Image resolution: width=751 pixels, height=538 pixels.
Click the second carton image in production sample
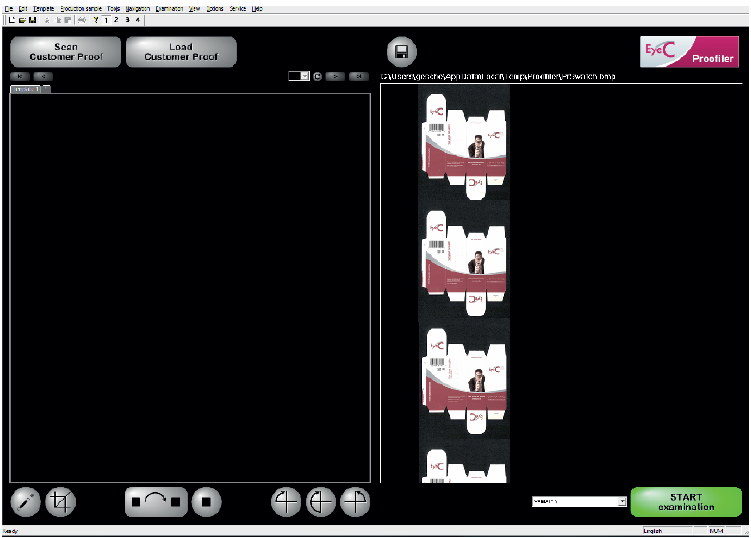pos(464,263)
